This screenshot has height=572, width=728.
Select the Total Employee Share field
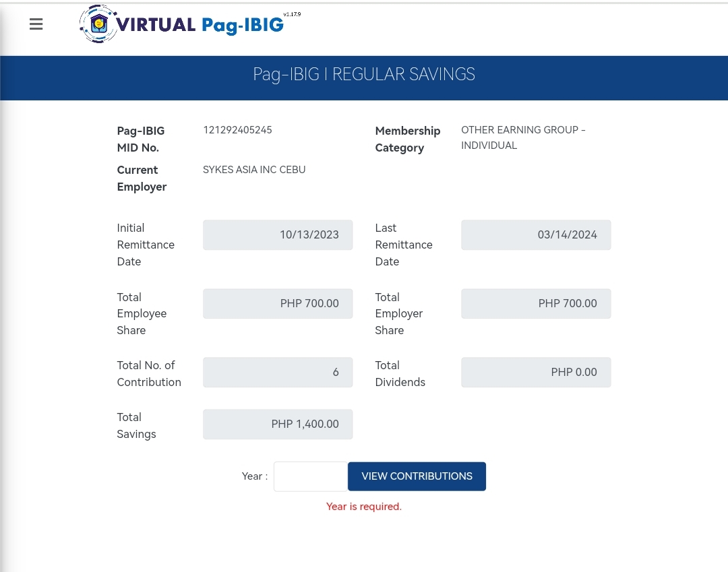point(278,304)
